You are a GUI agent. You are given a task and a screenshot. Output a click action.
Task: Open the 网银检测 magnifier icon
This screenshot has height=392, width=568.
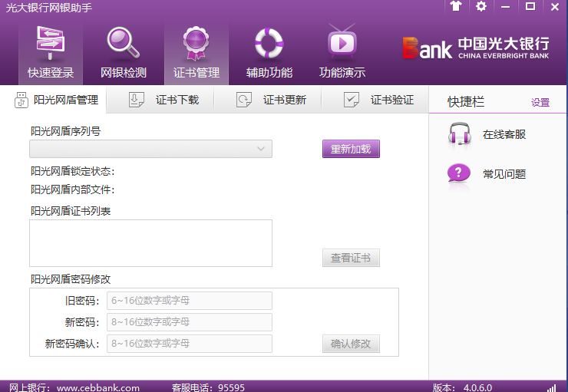coord(123,43)
